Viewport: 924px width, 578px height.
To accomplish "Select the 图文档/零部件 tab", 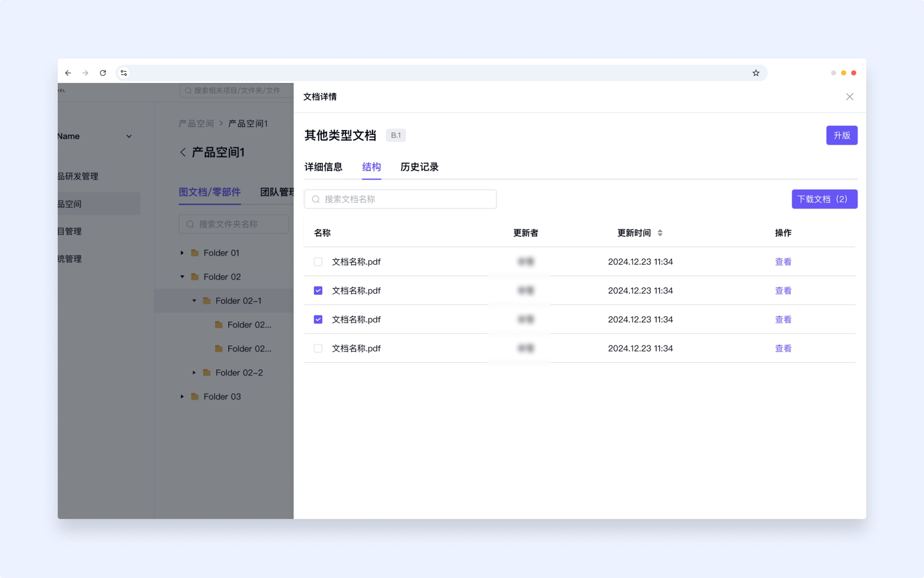I will 210,192.
